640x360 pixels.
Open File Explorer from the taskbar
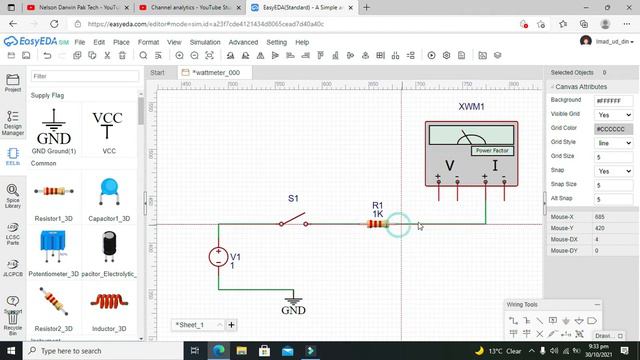click(242, 351)
